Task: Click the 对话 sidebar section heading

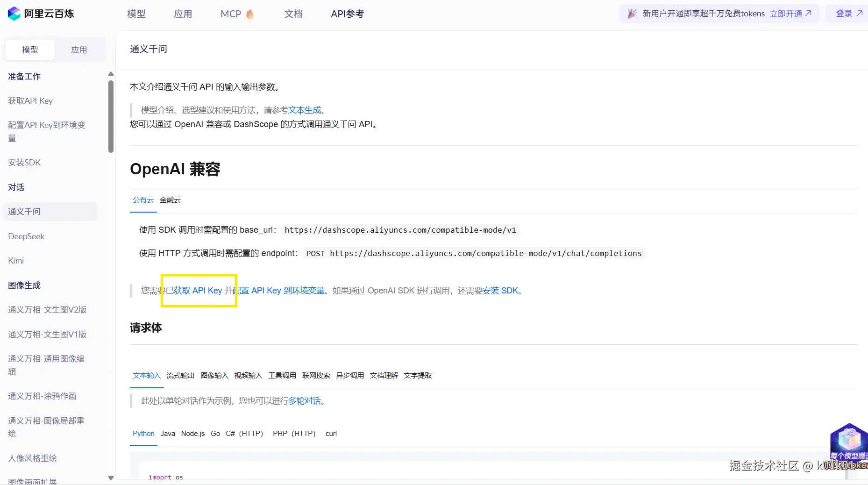Action: (x=16, y=187)
